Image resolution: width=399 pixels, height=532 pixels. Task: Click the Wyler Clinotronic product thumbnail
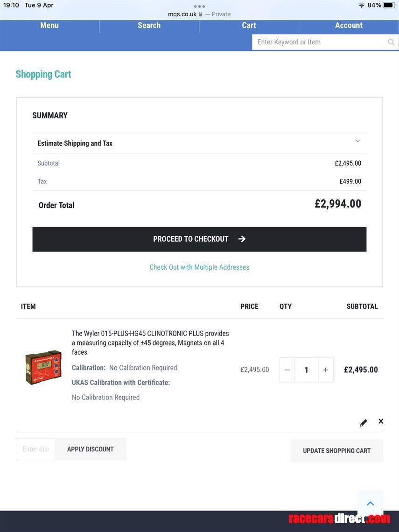pyautogui.click(x=43, y=367)
